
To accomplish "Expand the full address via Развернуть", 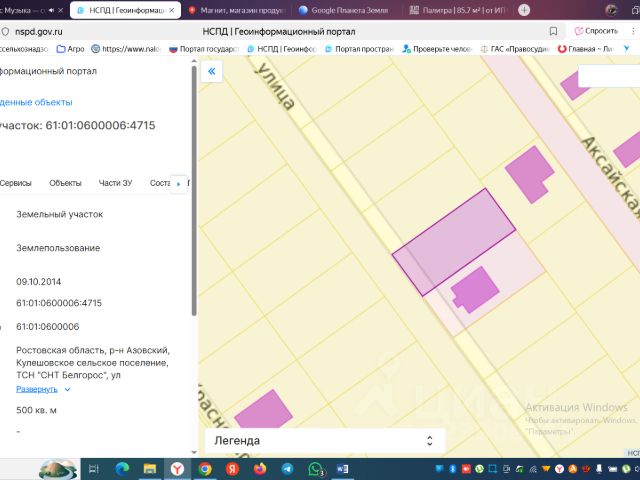I will tap(43, 389).
